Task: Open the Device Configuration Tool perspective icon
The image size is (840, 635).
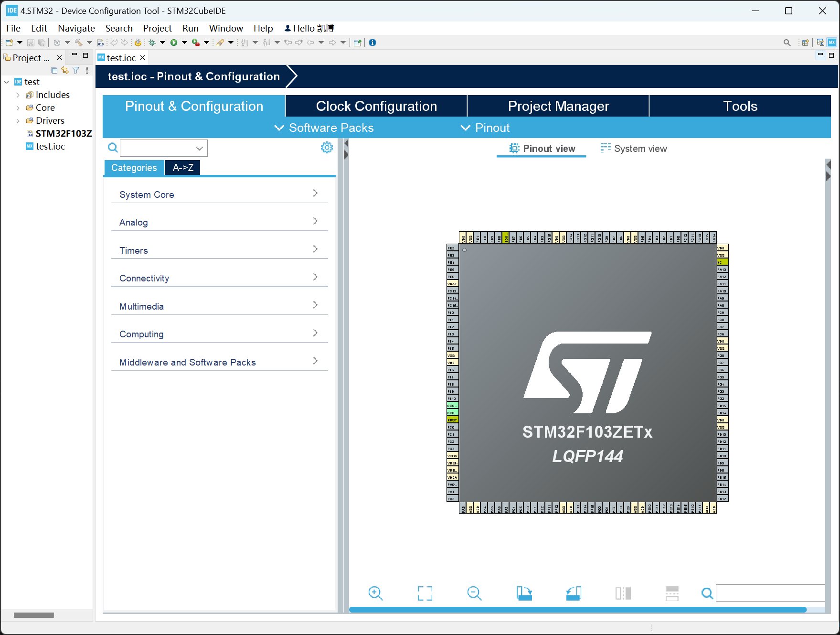Action: [x=832, y=43]
